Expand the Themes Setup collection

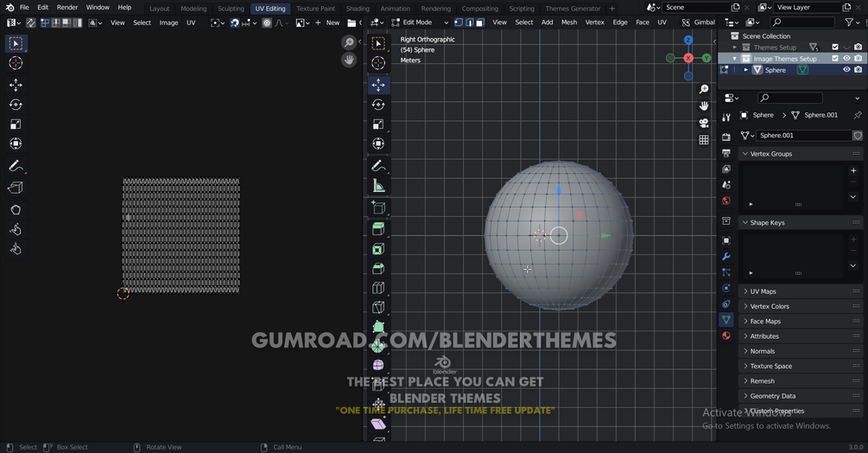pos(735,47)
